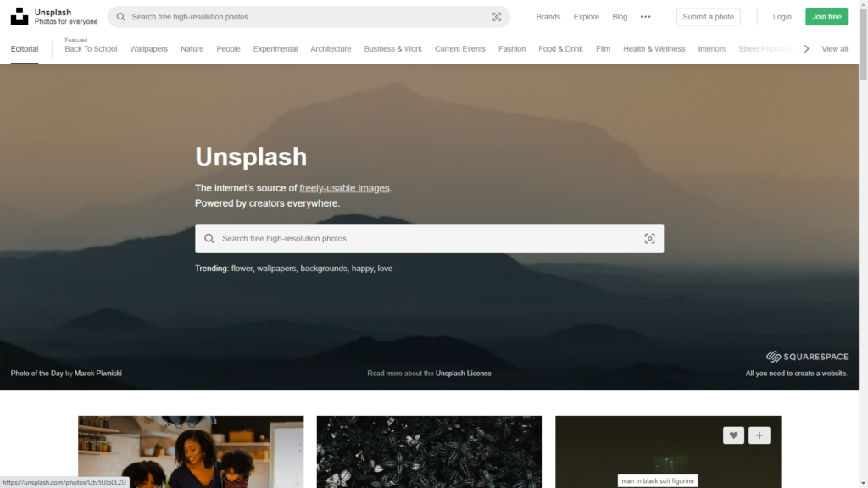Click the Unsplash logo icon
868x488 pixels.
[x=19, y=17]
